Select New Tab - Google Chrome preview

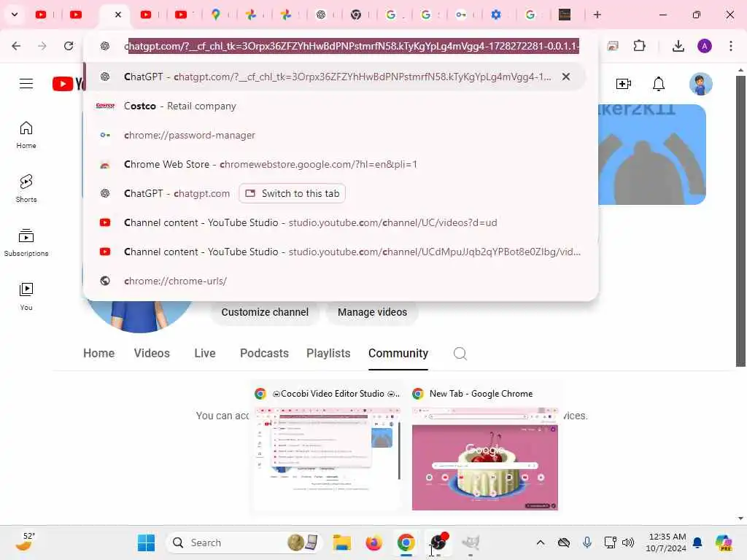pyautogui.click(x=484, y=448)
